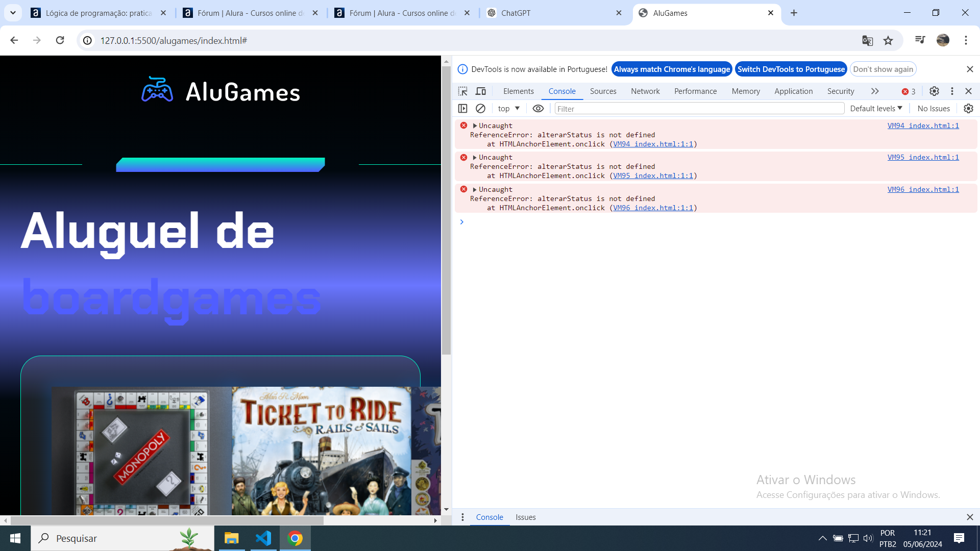This screenshot has height=551, width=980.
Task: Switch to the Network tab
Action: (x=645, y=91)
